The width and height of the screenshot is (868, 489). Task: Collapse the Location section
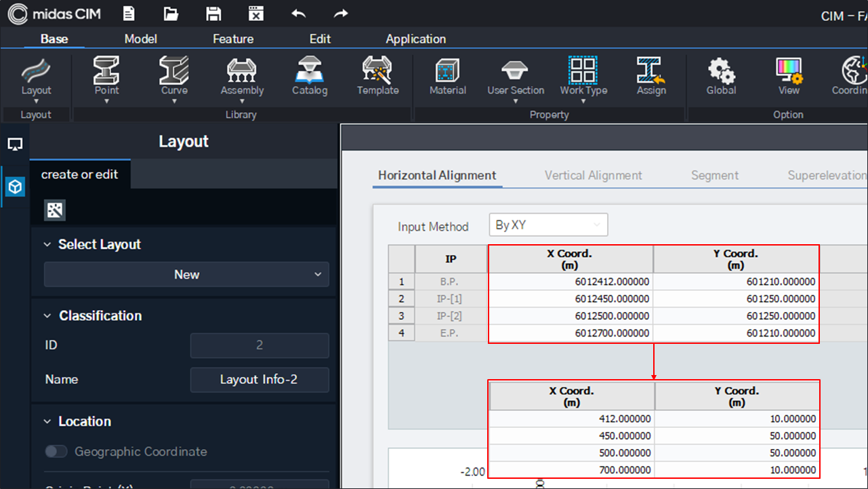(x=47, y=422)
